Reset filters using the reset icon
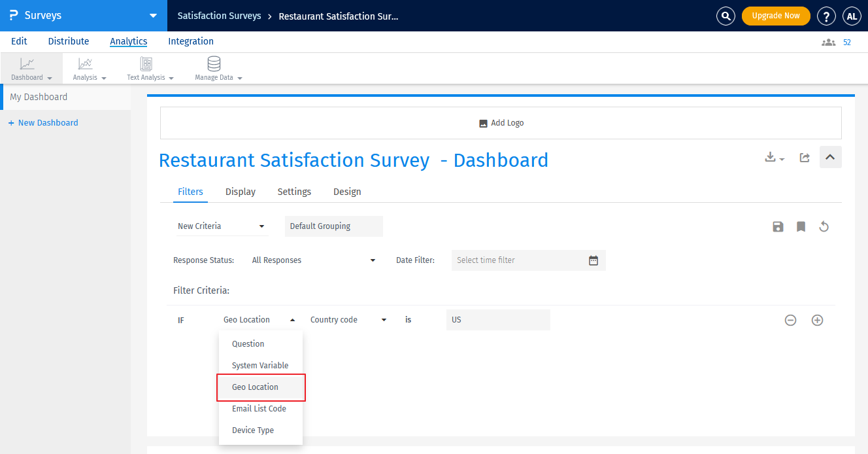The width and height of the screenshot is (868, 454). [824, 226]
